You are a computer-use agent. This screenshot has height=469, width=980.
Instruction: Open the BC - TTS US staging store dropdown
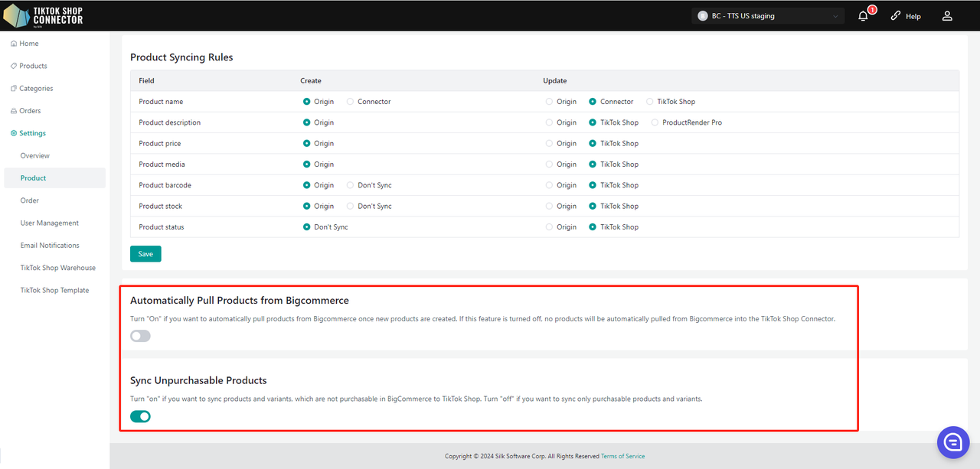point(768,15)
